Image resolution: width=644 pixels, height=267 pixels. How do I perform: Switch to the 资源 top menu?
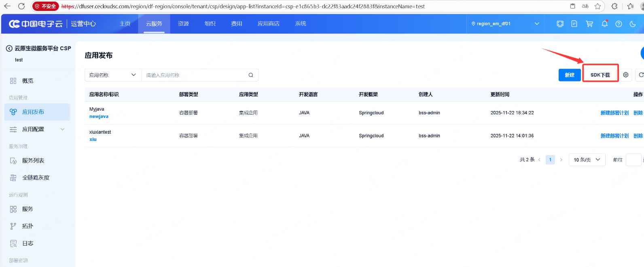point(183,24)
